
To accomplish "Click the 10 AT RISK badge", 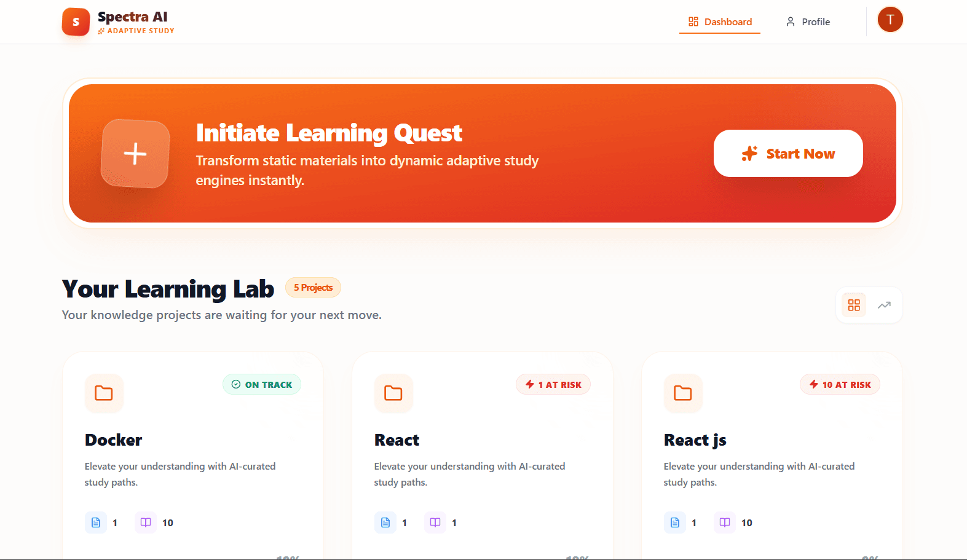I will coord(840,385).
